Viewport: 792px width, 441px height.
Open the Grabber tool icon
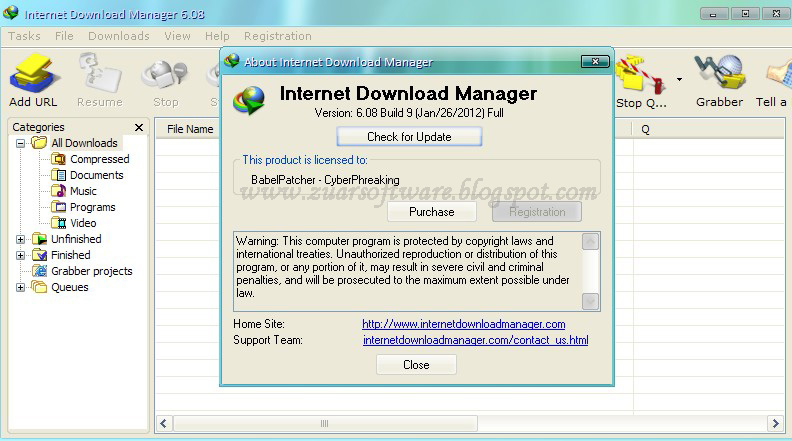(719, 74)
